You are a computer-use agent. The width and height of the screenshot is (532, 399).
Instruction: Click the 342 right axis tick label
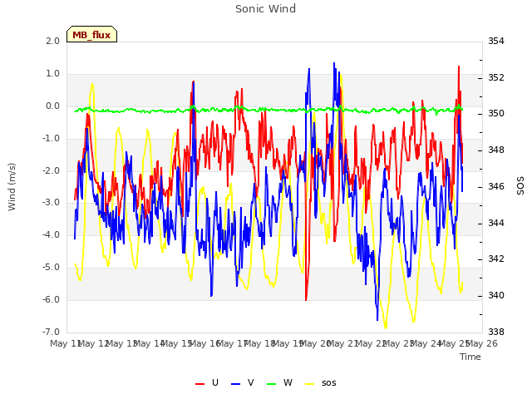click(x=496, y=259)
